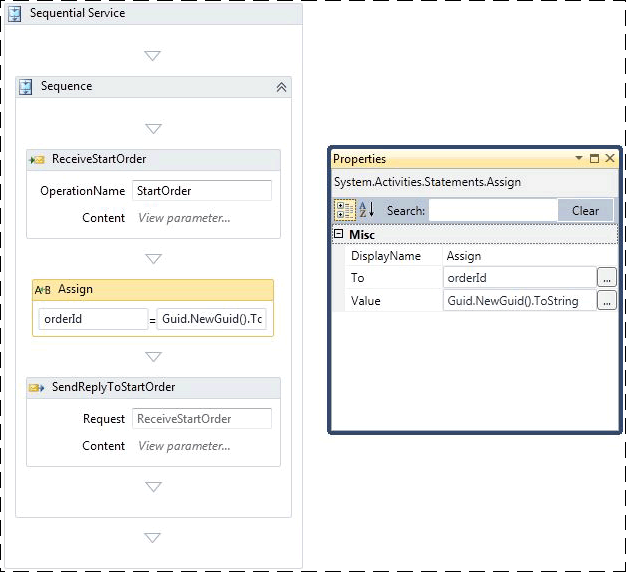Edit the To property orderId field
The width and height of the screenshot is (626, 572).
pos(519,277)
